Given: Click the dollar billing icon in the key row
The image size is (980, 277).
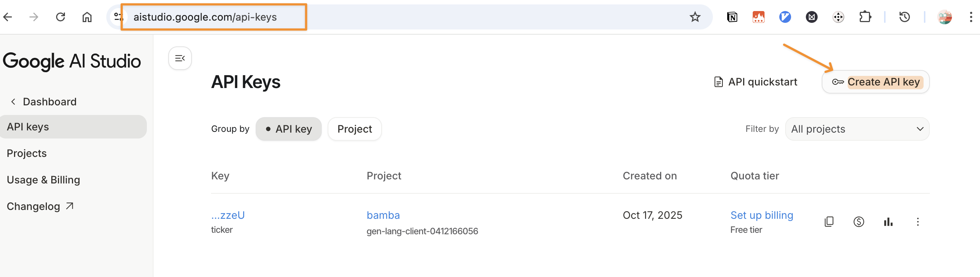Looking at the screenshot, I should coord(859,221).
